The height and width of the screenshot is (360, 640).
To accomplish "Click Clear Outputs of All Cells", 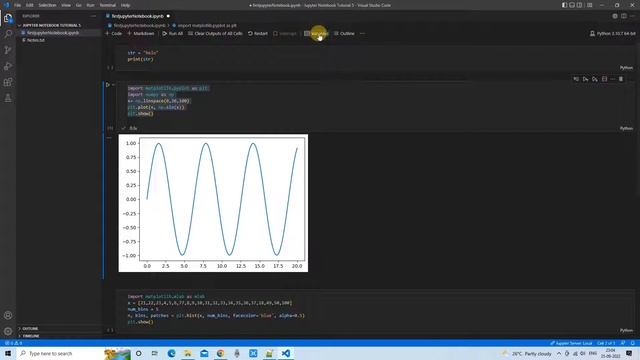I will tap(215, 33).
